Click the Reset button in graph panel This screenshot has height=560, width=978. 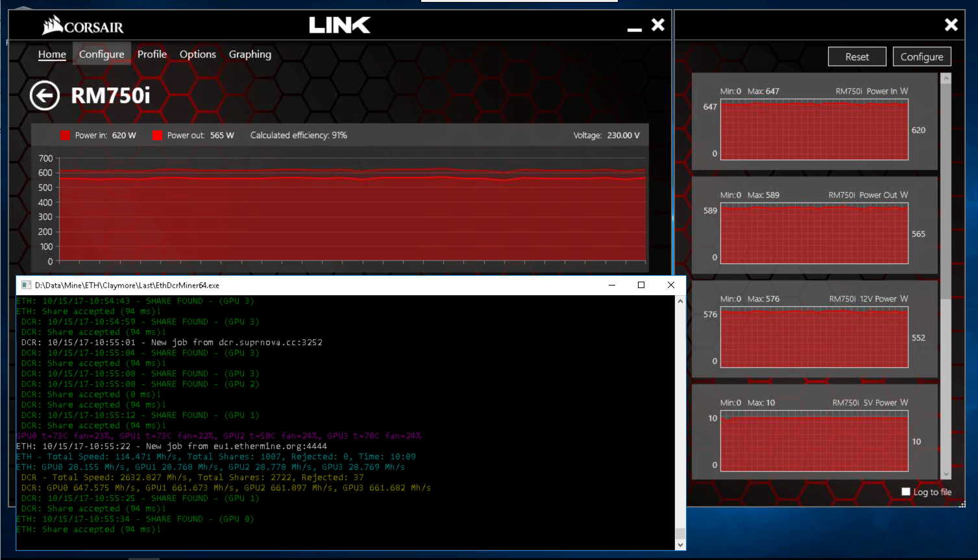(x=857, y=56)
